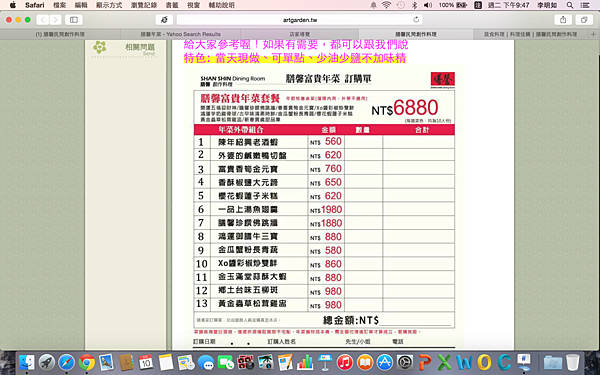Open the 瀏覽記錄 history menu
Viewport: 600px width, 375px height.
(x=144, y=5)
